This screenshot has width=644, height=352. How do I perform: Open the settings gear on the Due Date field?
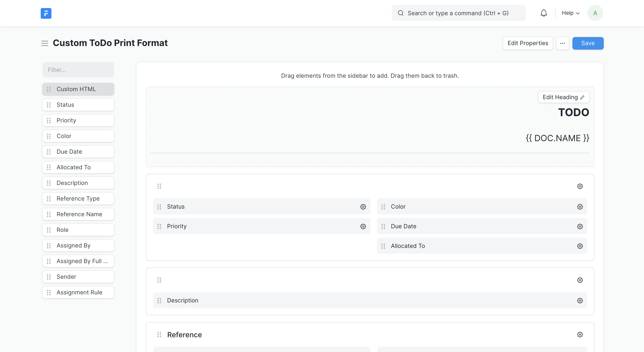coord(580,226)
